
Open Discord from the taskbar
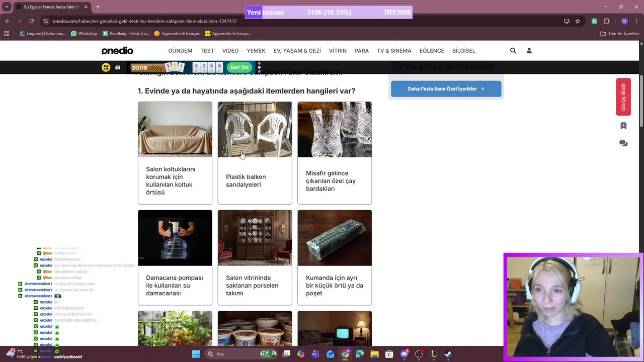pos(404,354)
